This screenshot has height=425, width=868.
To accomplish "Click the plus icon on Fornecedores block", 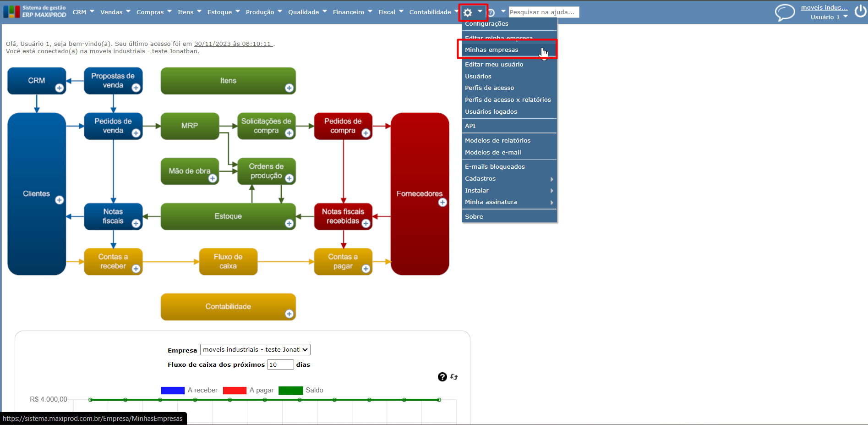I will pyautogui.click(x=442, y=202).
